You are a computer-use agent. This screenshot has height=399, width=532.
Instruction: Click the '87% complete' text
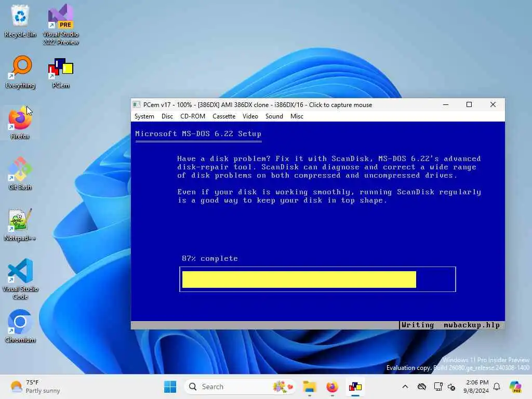(210, 259)
